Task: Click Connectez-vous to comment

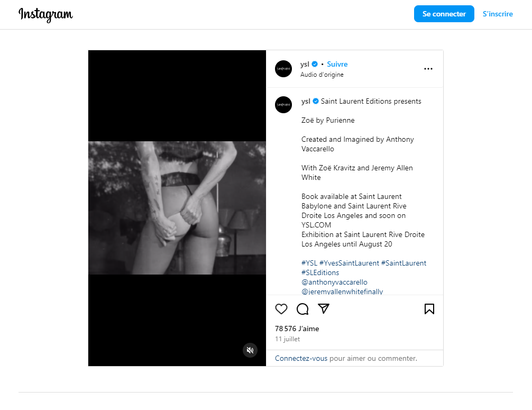Action: click(301, 358)
